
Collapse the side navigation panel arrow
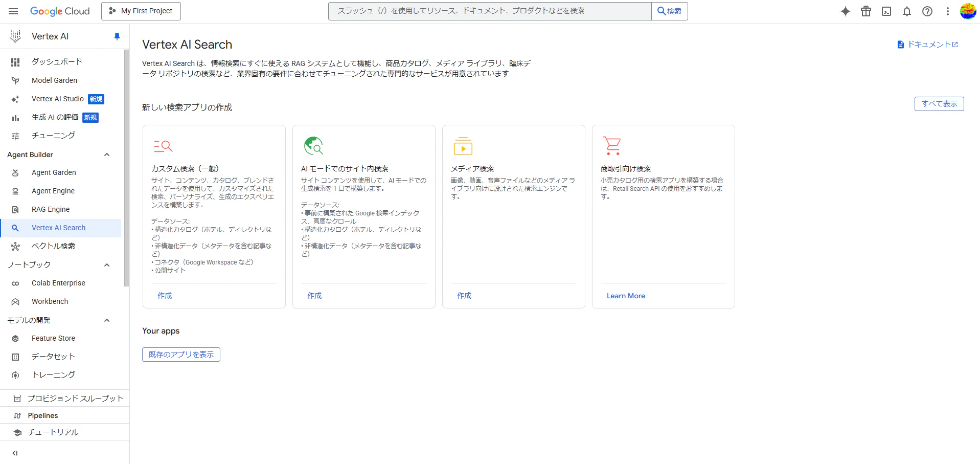15,453
